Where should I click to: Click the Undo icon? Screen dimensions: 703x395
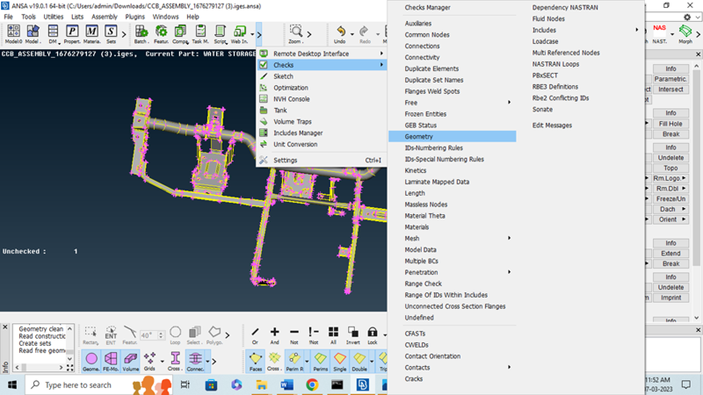pyautogui.click(x=340, y=34)
